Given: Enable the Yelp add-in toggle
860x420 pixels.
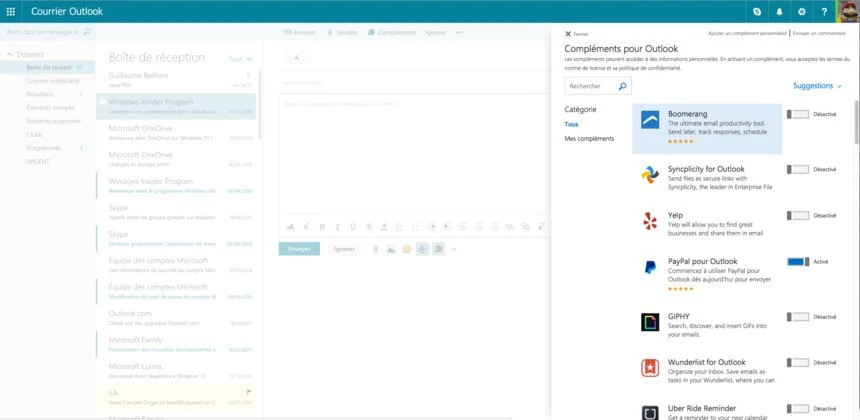Looking at the screenshot, I should point(798,215).
